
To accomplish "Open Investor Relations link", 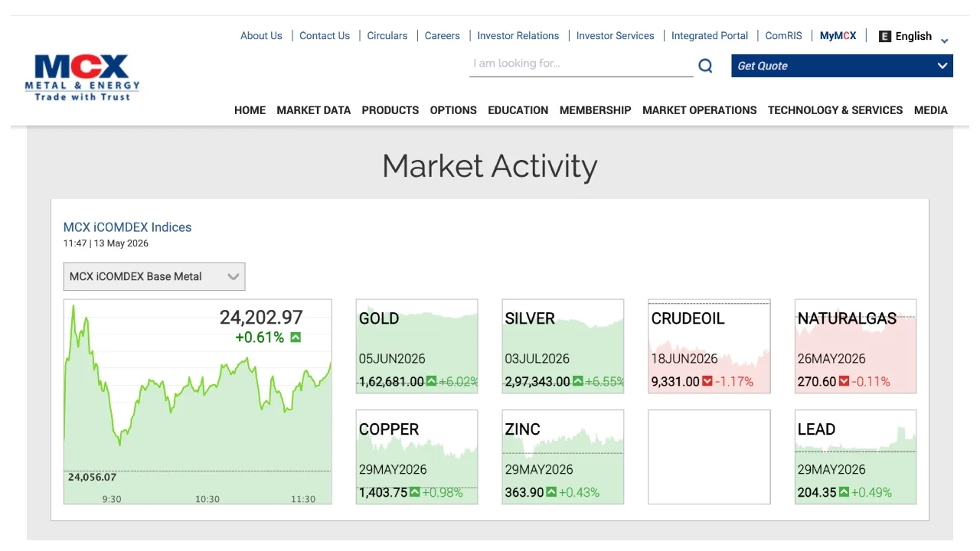I will [x=518, y=36].
